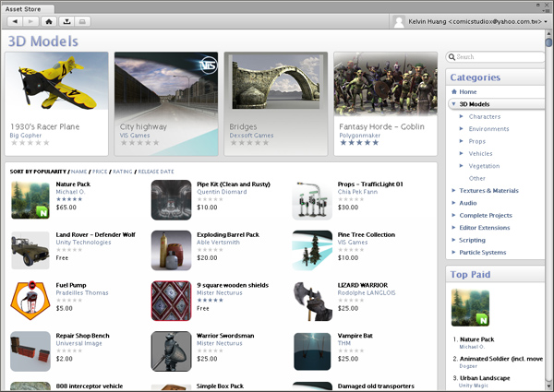Screen dimensions: 554x392
Task: Open the Land Rover Defender Wolf thumbnail
Action: click(x=30, y=251)
